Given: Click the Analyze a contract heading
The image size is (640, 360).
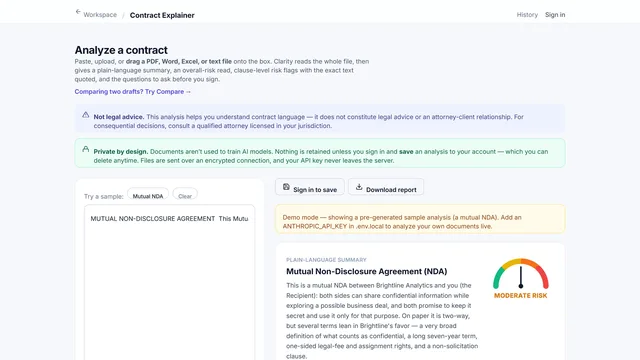Looking at the screenshot, I should coord(121,50).
